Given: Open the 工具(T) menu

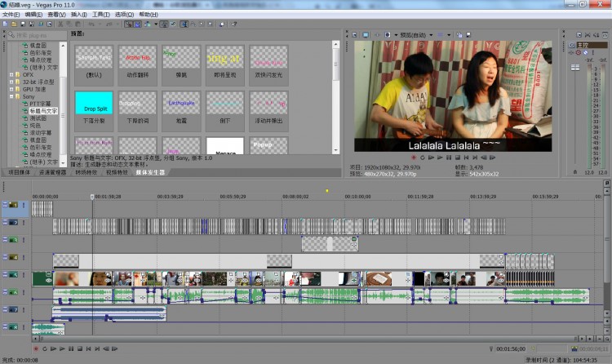Looking at the screenshot, I should (x=101, y=15).
